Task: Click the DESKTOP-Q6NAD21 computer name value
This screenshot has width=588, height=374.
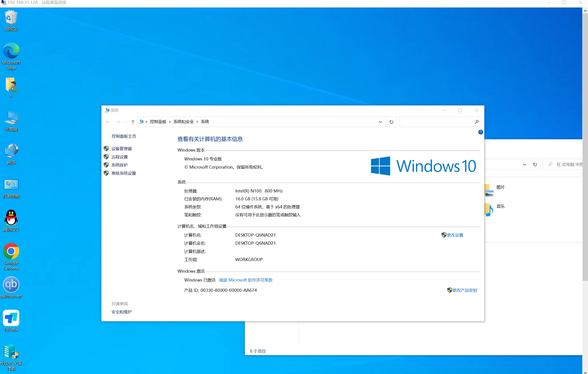Action: pyautogui.click(x=255, y=235)
